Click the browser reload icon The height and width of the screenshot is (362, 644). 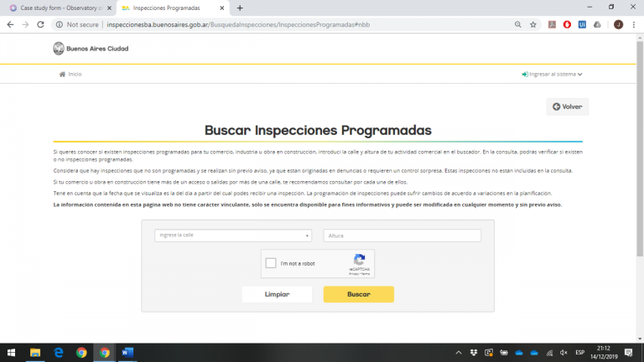pos(40,25)
